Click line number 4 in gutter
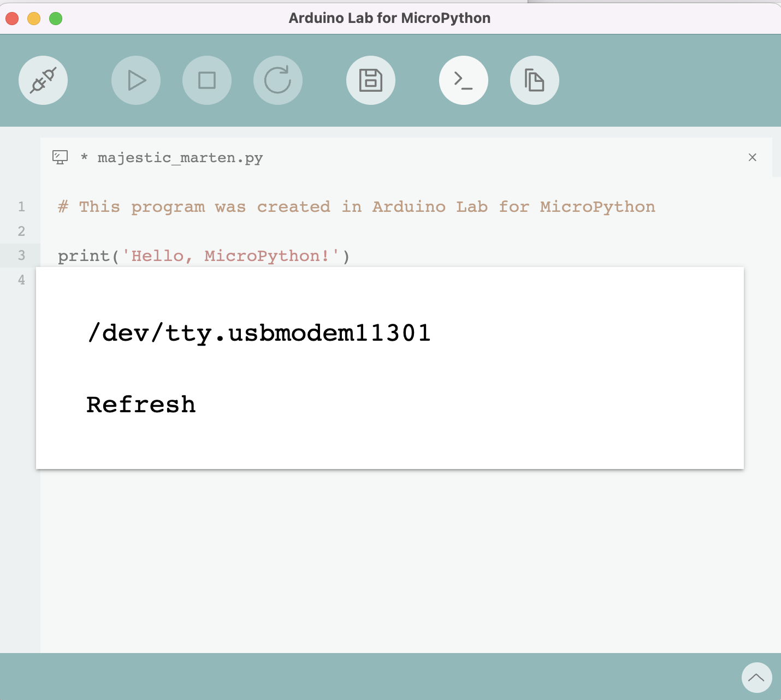This screenshot has height=700, width=781. click(x=21, y=280)
